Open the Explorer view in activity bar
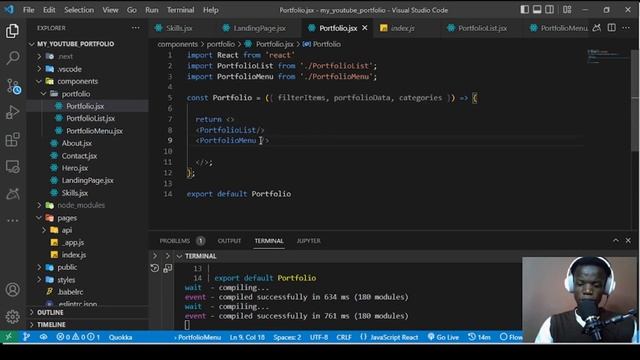The width and height of the screenshot is (640, 360). point(12,31)
